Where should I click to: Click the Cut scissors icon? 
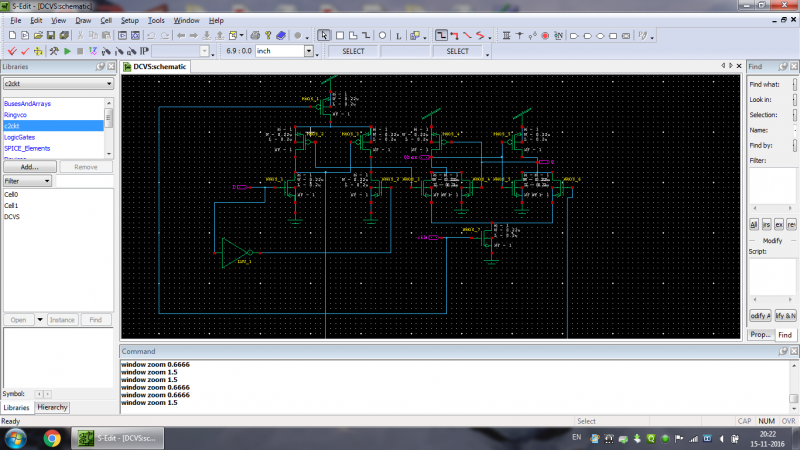(x=80, y=36)
